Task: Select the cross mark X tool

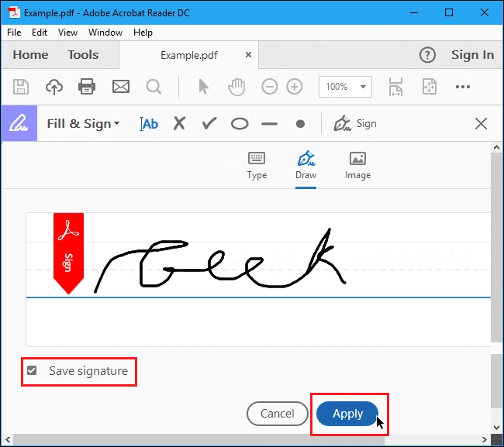Action: (x=179, y=124)
